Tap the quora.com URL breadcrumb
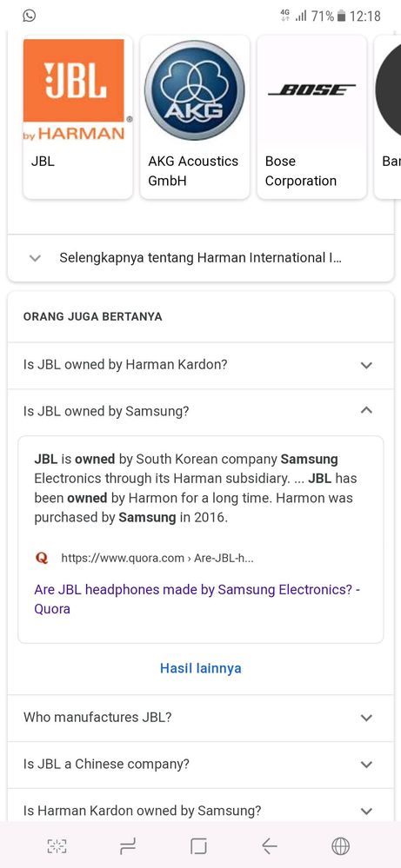Image resolution: width=401 pixels, height=868 pixels. [157, 558]
